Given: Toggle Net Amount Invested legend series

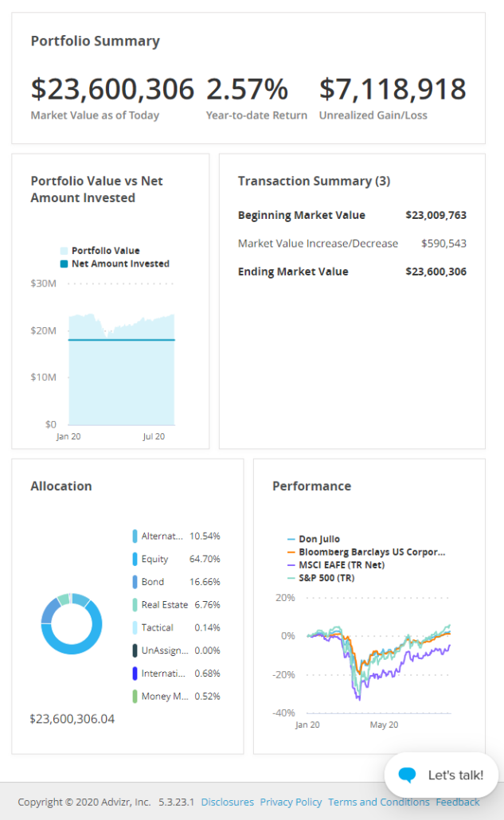Looking at the screenshot, I should (119, 264).
